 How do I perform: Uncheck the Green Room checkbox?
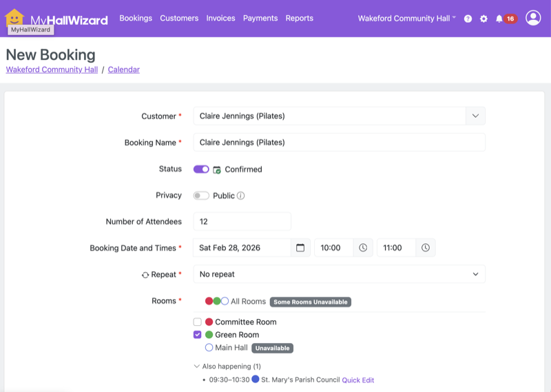(x=197, y=334)
